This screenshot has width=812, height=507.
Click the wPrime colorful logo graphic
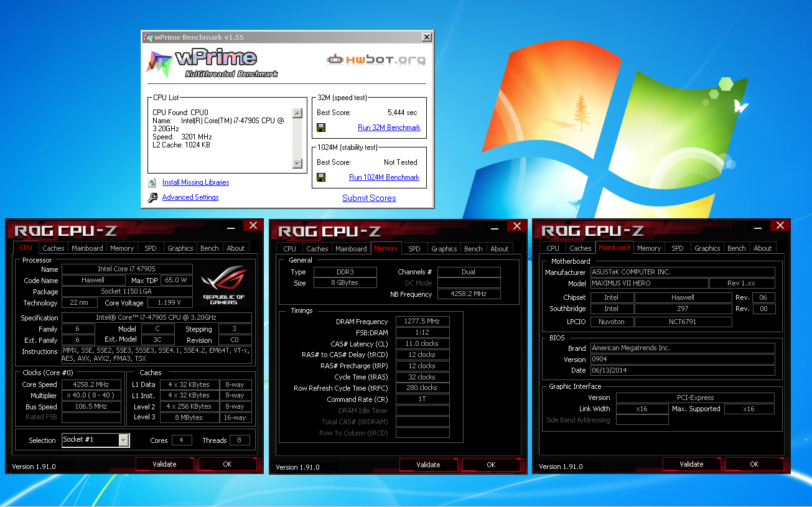coord(159,62)
